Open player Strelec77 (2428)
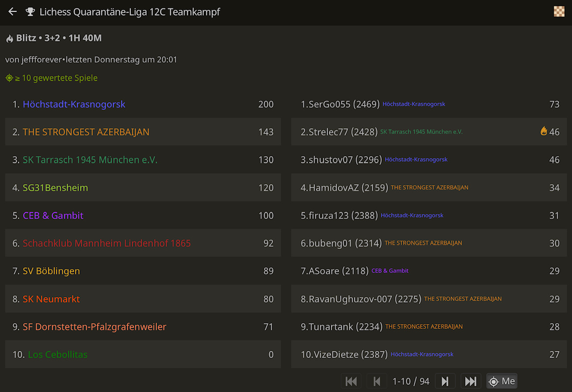 pos(429,132)
